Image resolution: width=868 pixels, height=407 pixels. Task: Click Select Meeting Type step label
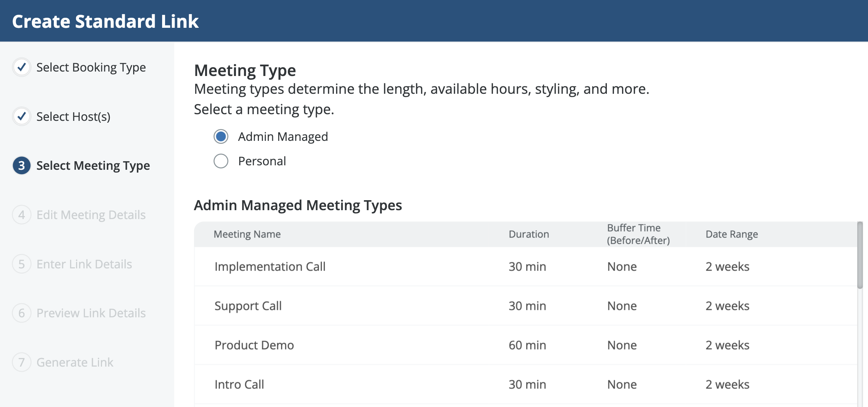point(93,166)
